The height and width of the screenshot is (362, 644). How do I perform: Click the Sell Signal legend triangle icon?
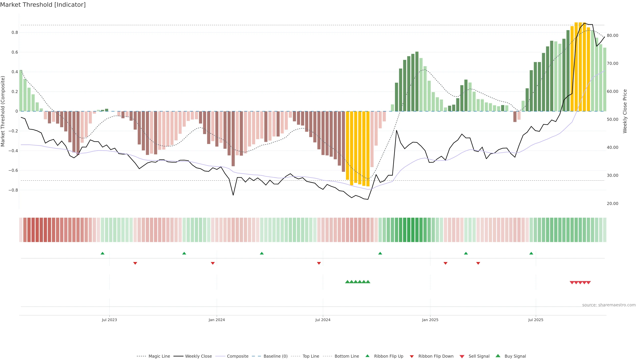click(462, 356)
